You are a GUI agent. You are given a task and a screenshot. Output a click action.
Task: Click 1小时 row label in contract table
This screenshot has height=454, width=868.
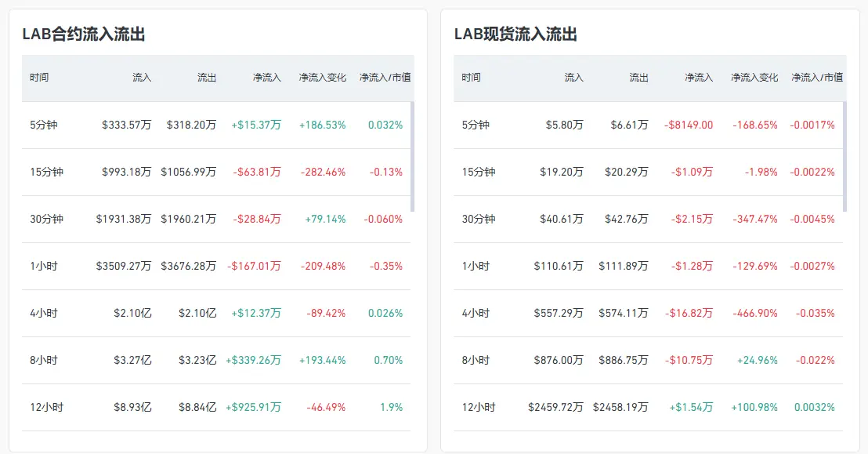click(x=44, y=266)
